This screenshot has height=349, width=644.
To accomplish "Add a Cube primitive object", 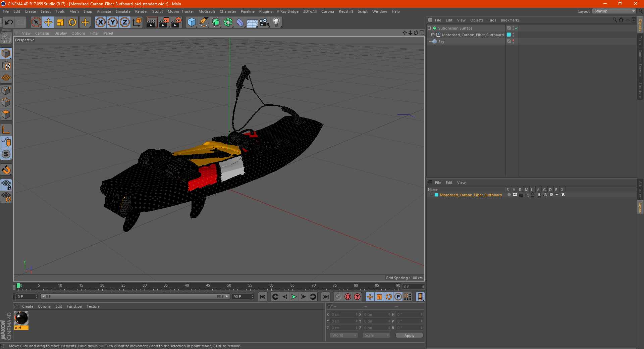I will click(192, 22).
